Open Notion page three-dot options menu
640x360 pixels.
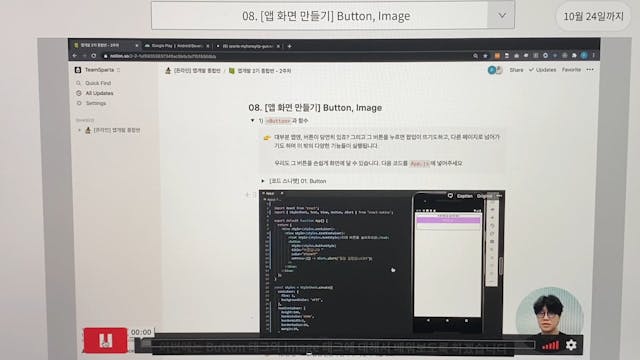point(590,70)
